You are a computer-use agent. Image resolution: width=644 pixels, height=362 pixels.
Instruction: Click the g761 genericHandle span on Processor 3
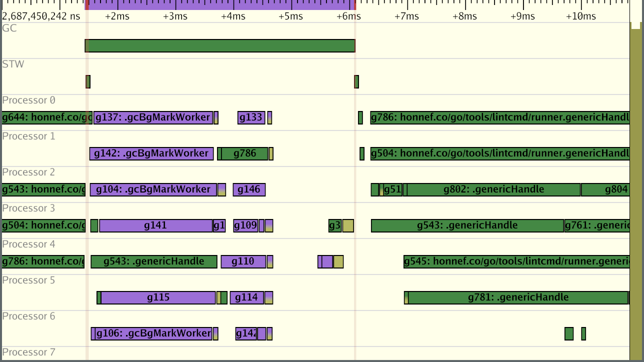597,225
